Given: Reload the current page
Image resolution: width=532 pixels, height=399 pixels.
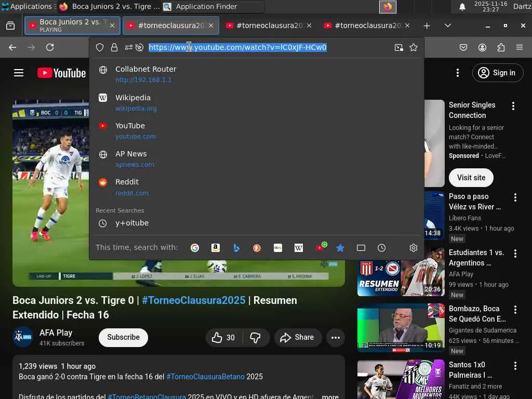Looking at the screenshot, I should pos(50,47).
